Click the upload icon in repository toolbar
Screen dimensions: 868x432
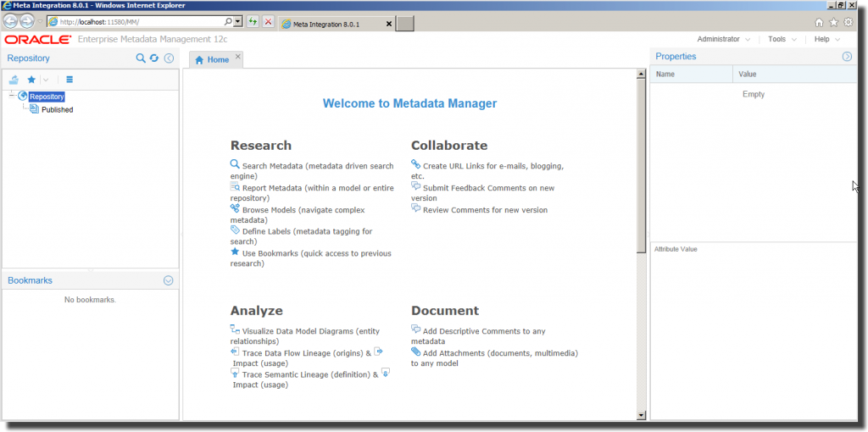(x=14, y=80)
